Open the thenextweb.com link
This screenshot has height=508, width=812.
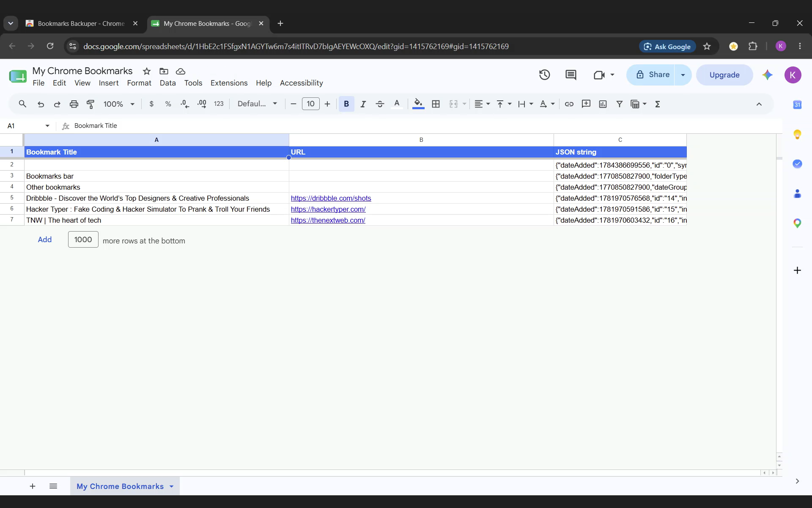tap(328, 220)
